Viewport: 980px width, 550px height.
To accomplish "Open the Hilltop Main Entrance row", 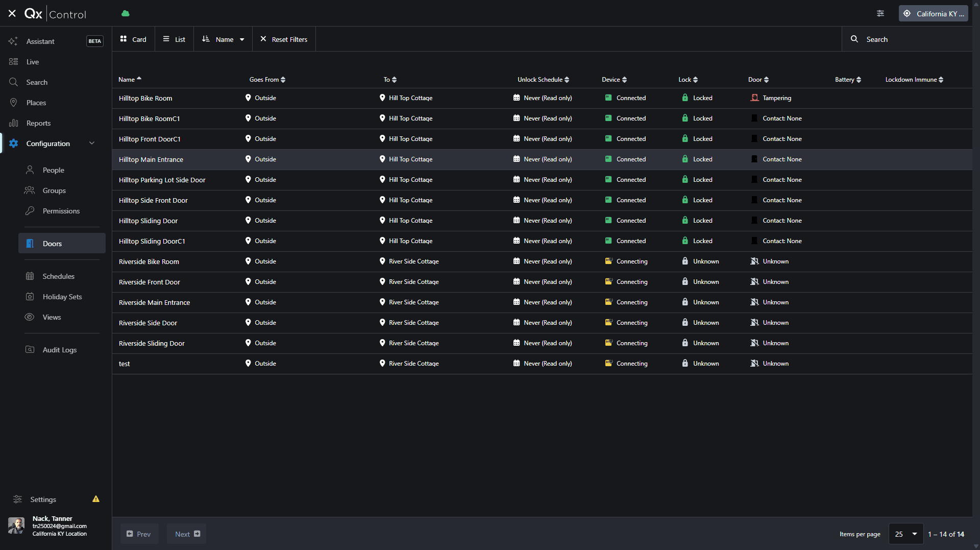I will [542, 159].
